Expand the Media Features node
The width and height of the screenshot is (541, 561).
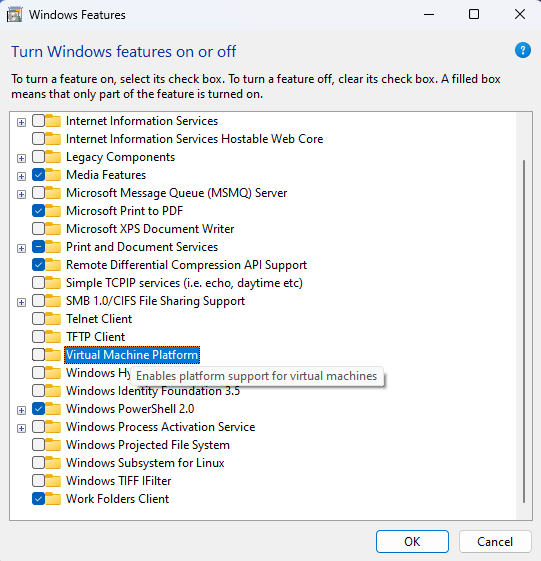(21, 176)
